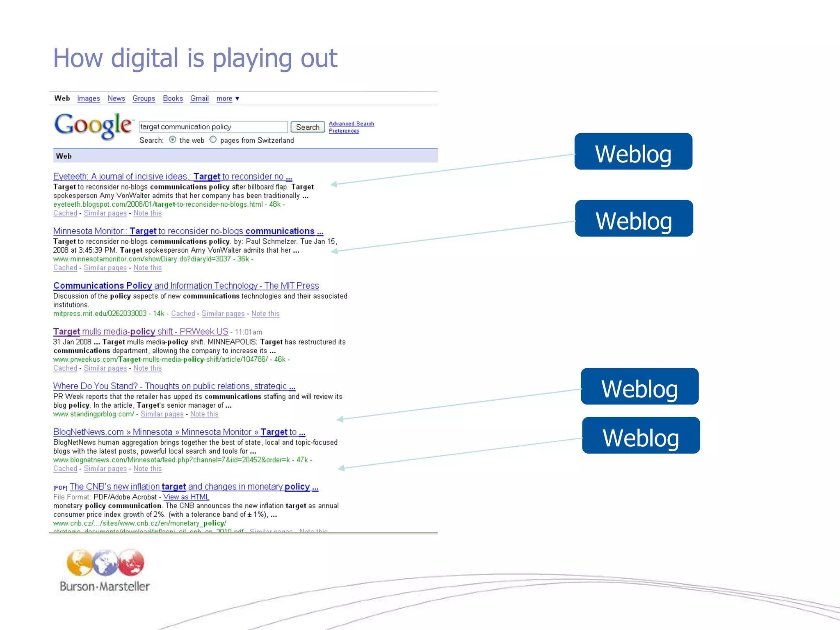840x630 pixels.
Task: Click Similar pages under Minnesota Monitor result
Action: (105, 268)
